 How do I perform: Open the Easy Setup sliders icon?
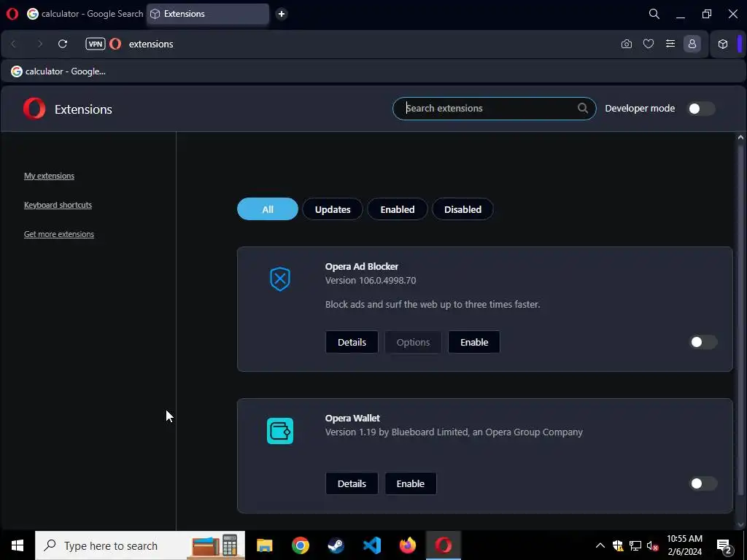click(x=670, y=44)
